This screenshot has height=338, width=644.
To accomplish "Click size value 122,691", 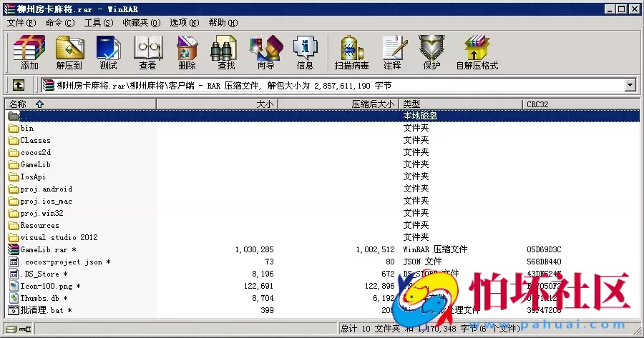I will 259,286.
